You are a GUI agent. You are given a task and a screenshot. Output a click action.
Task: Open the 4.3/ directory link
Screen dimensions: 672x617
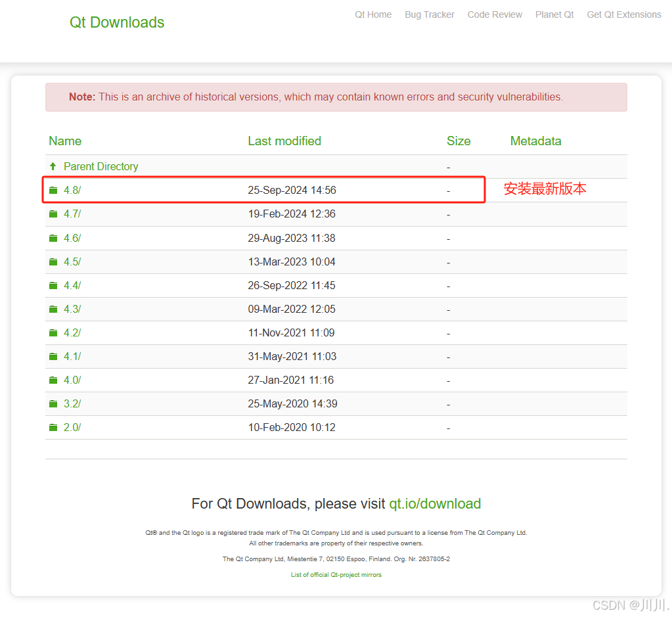(72, 309)
